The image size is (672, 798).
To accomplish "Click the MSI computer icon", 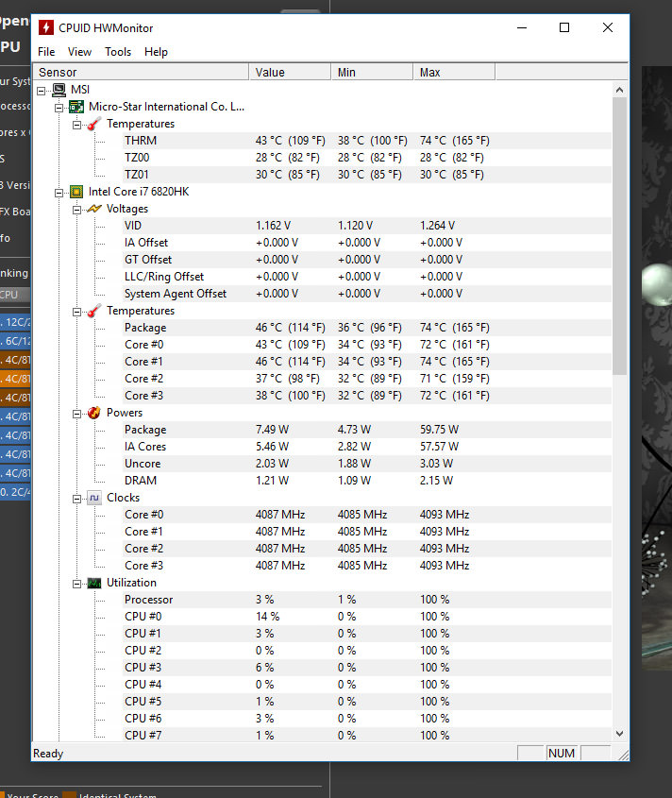I will [x=59, y=90].
